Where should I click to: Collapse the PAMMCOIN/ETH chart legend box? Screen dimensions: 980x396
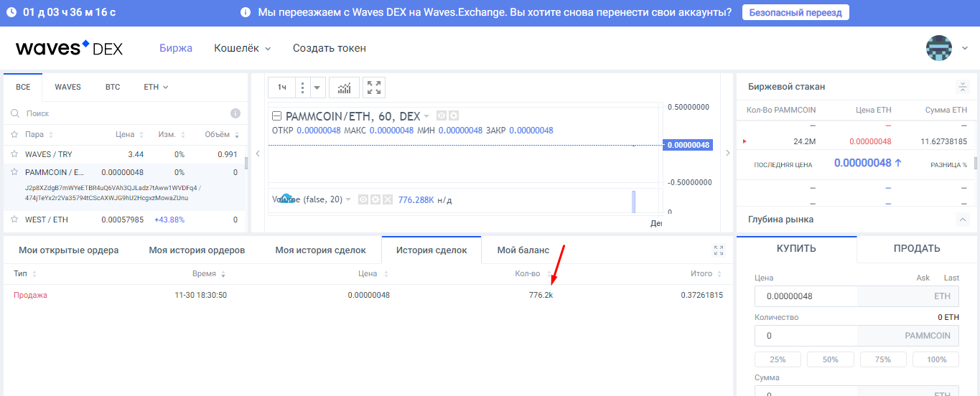tap(276, 116)
